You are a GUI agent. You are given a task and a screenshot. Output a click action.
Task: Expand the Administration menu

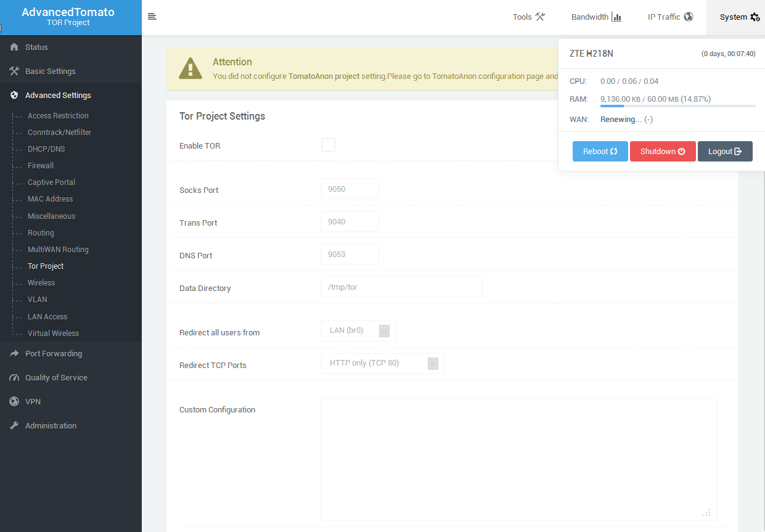click(x=71, y=425)
